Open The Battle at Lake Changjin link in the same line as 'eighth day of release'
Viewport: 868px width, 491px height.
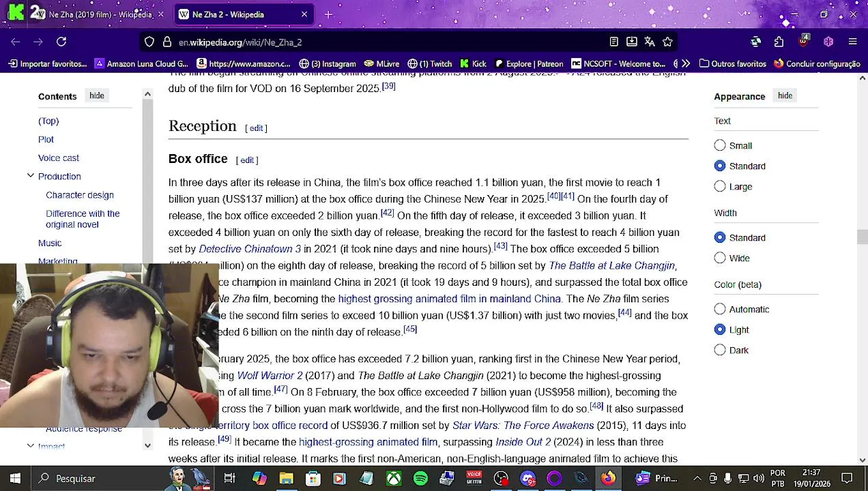[x=611, y=265]
